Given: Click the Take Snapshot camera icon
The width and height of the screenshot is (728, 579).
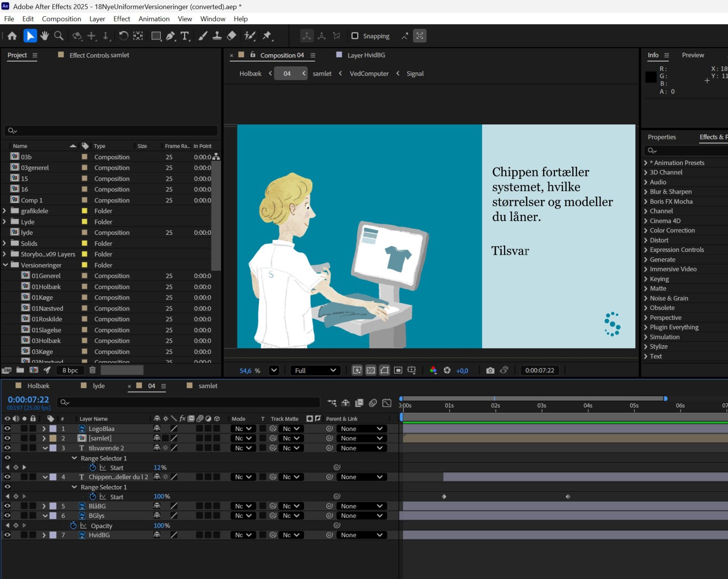Looking at the screenshot, I should [x=490, y=370].
